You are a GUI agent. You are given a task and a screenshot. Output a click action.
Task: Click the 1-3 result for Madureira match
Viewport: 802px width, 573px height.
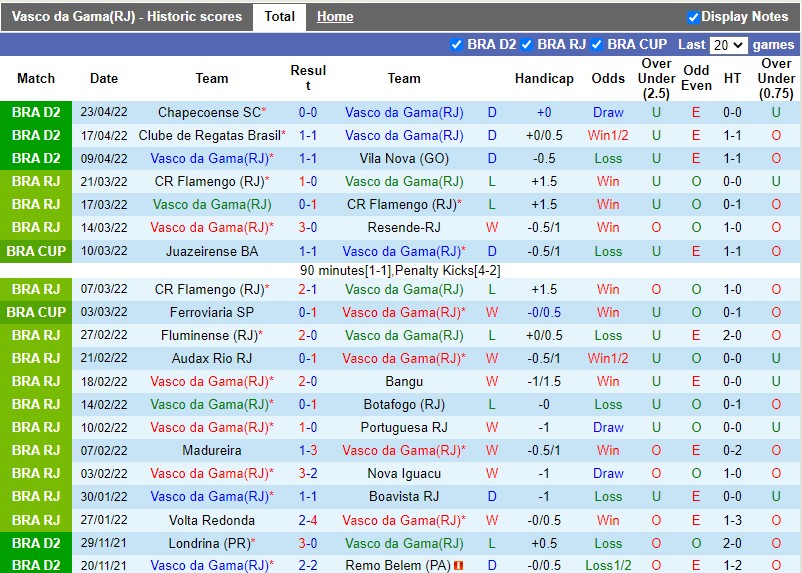tap(308, 451)
